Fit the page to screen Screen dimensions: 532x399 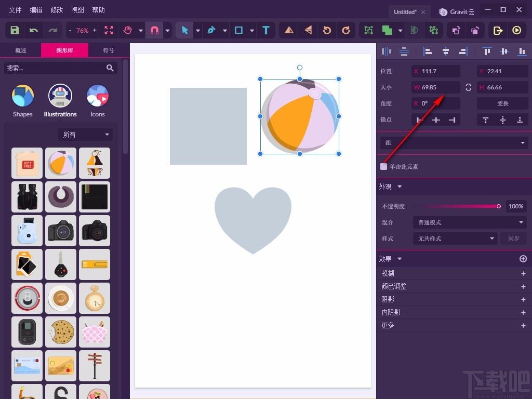click(x=109, y=30)
